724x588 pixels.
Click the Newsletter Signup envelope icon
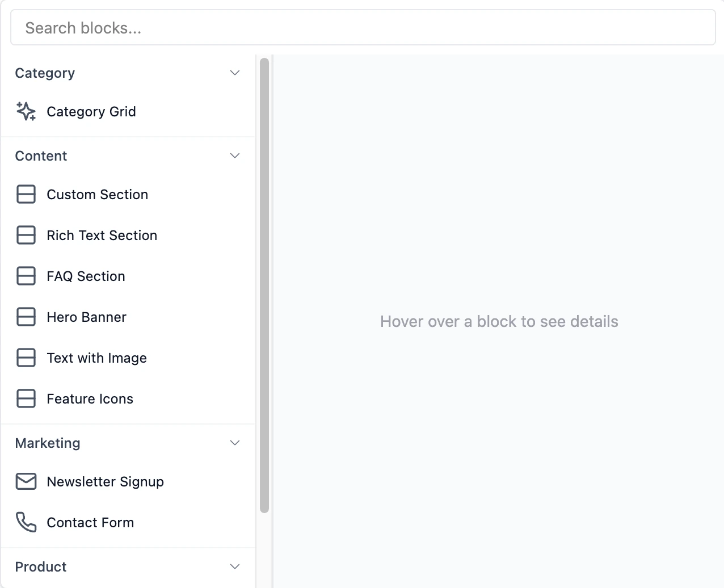pyautogui.click(x=26, y=481)
